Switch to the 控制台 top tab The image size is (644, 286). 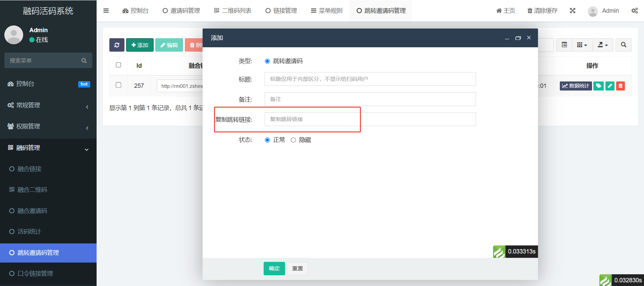(x=136, y=11)
